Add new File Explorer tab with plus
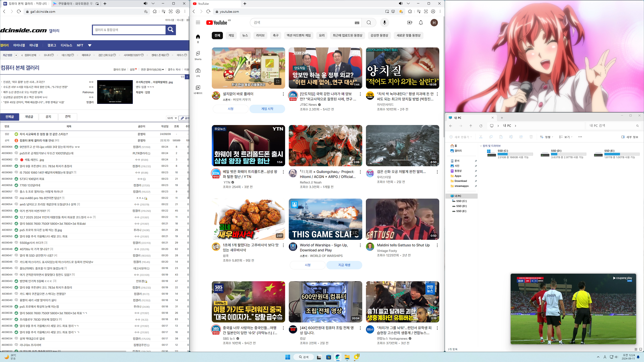 tap(502, 118)
